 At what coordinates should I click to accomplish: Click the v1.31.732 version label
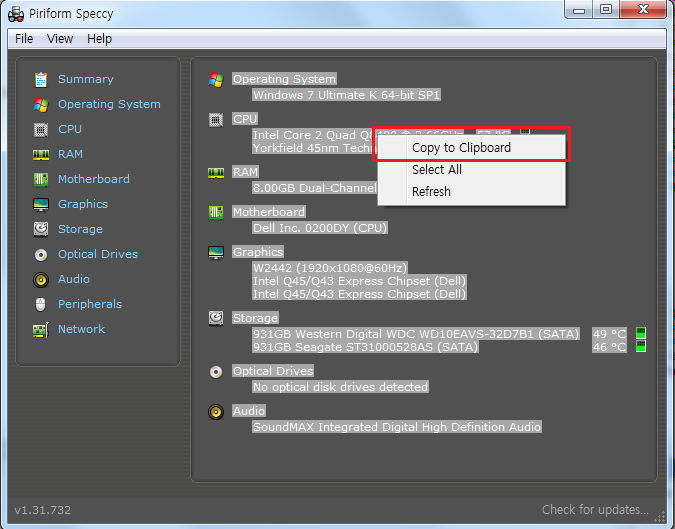(x=43, y=510)
